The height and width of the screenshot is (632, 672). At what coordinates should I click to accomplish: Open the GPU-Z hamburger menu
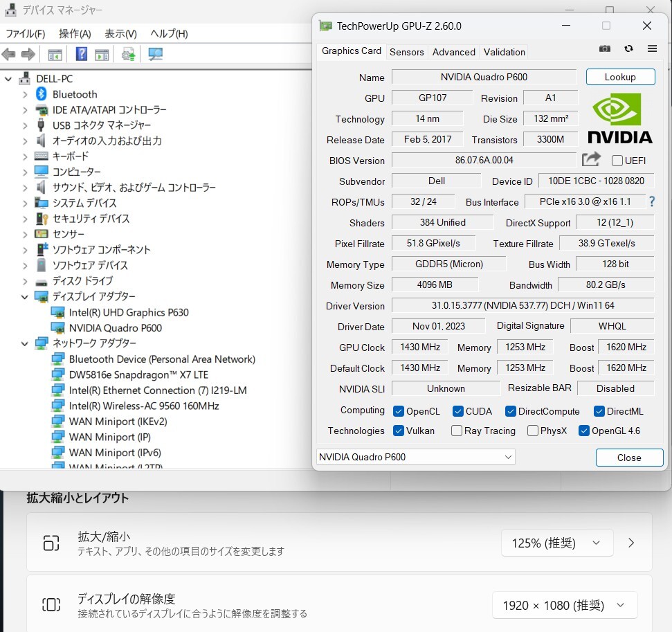[652, 48]
